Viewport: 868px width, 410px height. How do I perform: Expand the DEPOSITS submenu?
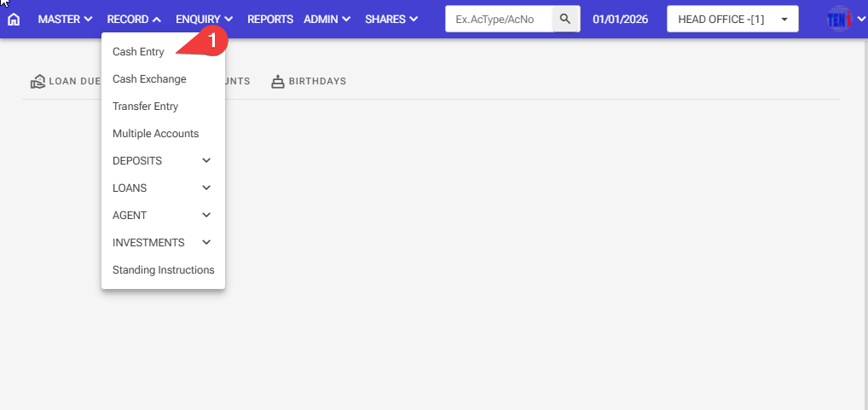click(x=162, y=161)
